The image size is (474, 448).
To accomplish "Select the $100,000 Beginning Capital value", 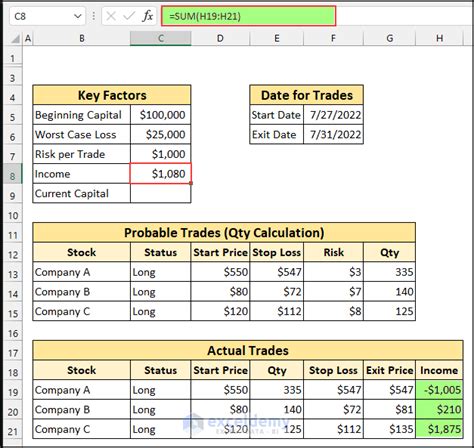I will [x=161, y=115].
